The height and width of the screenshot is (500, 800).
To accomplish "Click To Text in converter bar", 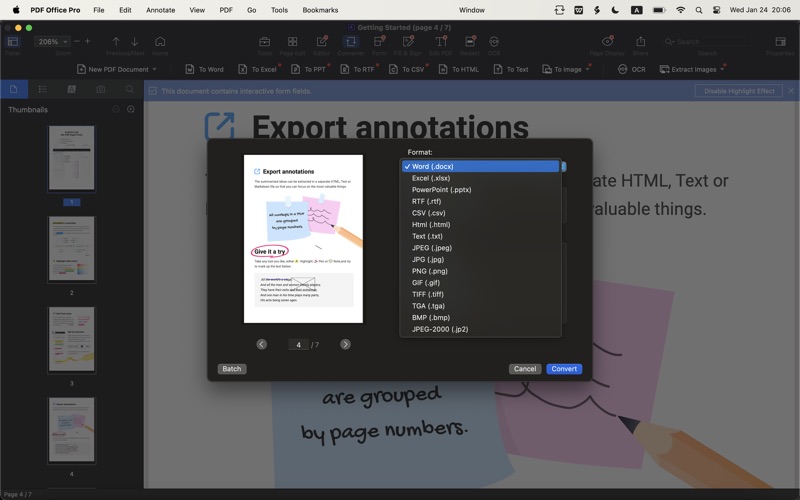I will (x=511, y=69).
